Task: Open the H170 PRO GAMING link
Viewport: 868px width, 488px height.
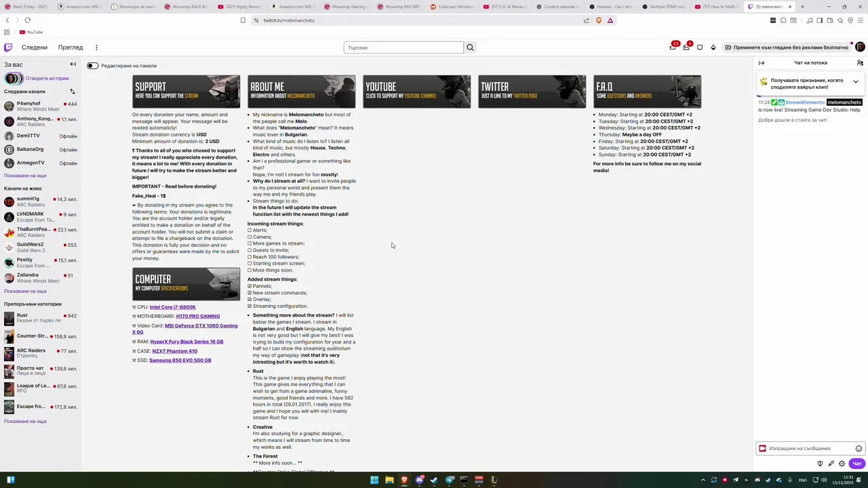Action: tap(198, 316)
